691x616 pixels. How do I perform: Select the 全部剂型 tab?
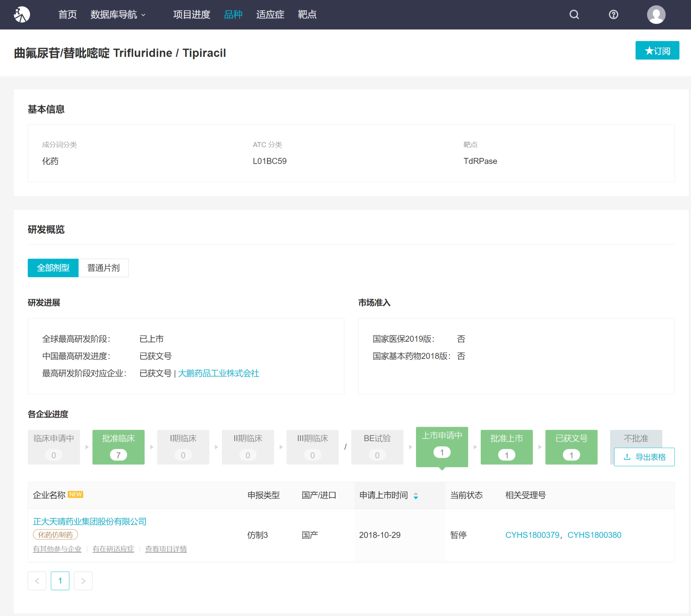click(x=53, y=268)
